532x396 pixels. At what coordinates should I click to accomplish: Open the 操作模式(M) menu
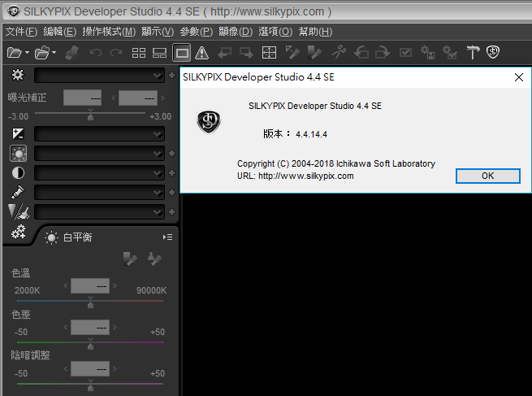pos(109,32)
